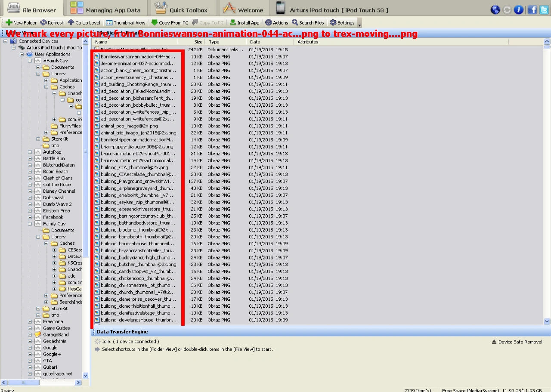
Task: Open the Settings toolbar item
Action: point(342,23)
